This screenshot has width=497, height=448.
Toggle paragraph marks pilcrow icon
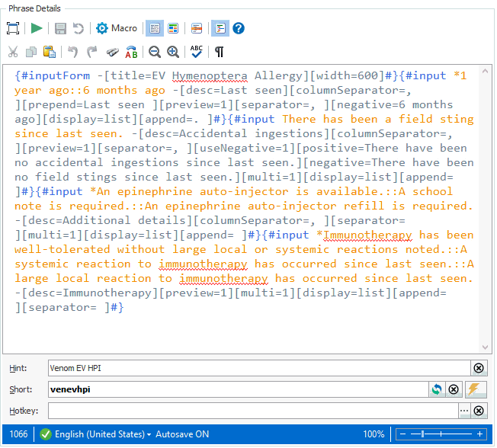(x=220, y=52)
